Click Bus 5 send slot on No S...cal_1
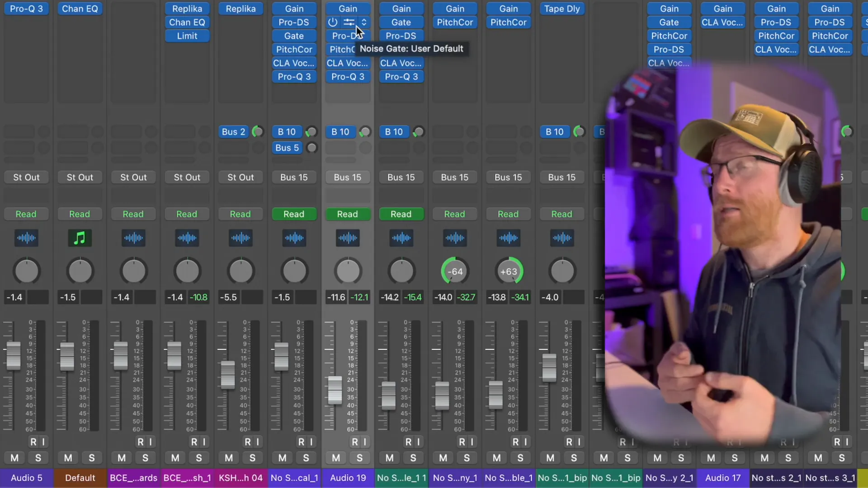 [287, 148]
